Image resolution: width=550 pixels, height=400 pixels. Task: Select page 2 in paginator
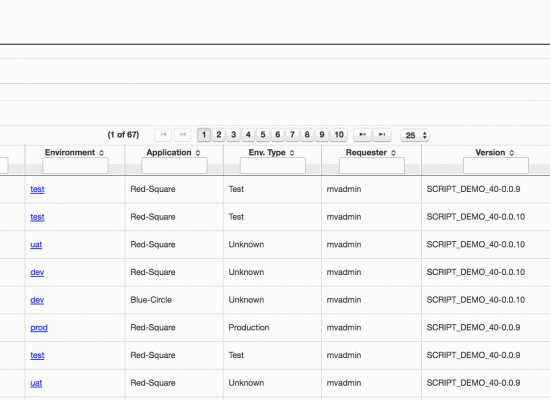(x=219, y=135)
